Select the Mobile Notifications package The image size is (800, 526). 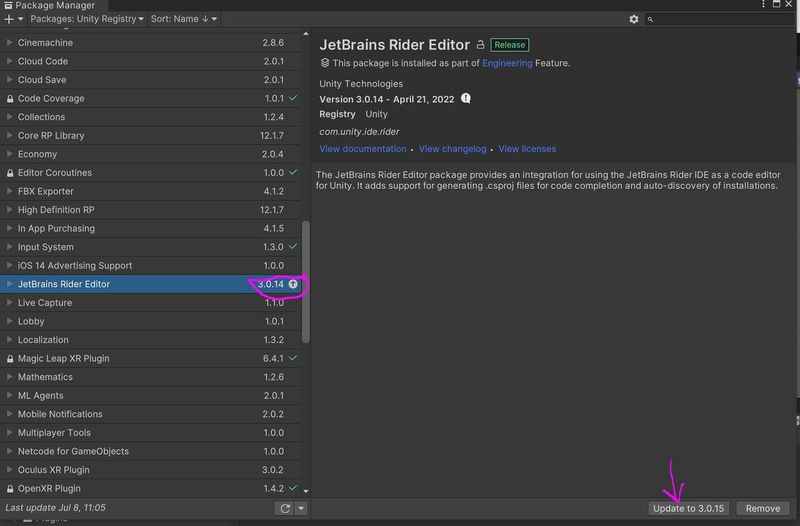[x=151, y=414]
